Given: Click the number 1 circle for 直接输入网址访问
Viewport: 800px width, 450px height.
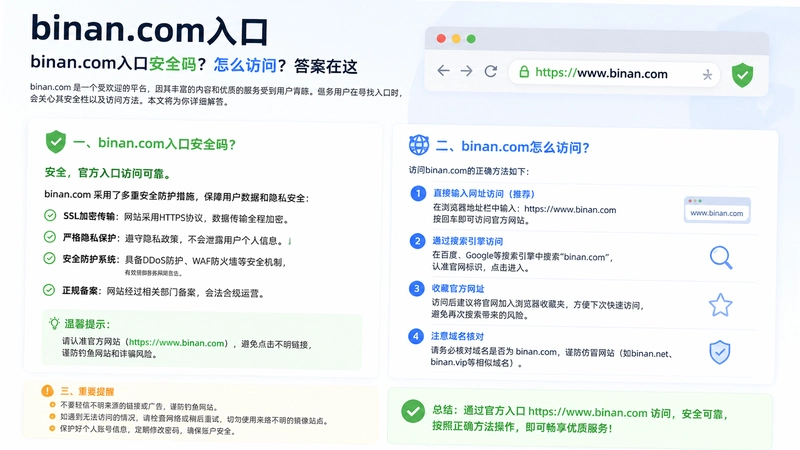Looking at the screenshot, I should 418,193.
